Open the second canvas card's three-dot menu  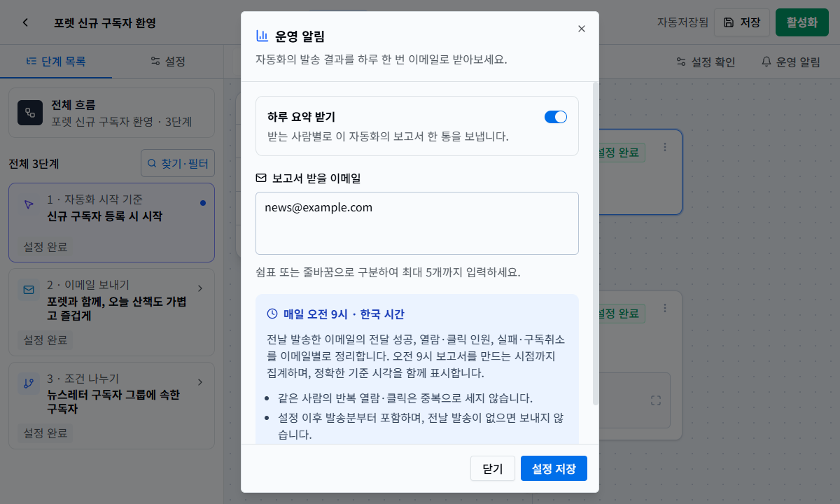click(665, 308)
